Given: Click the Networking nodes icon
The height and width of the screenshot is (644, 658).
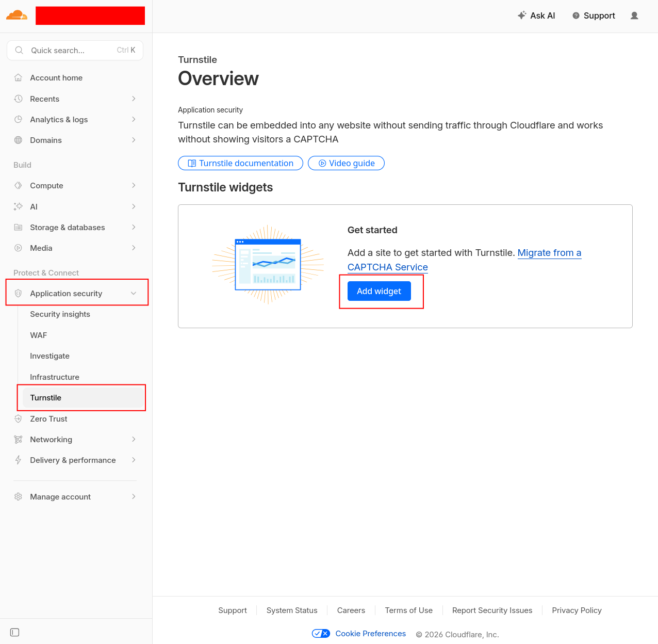Looking at the screenshot, I should click(18, 439).
